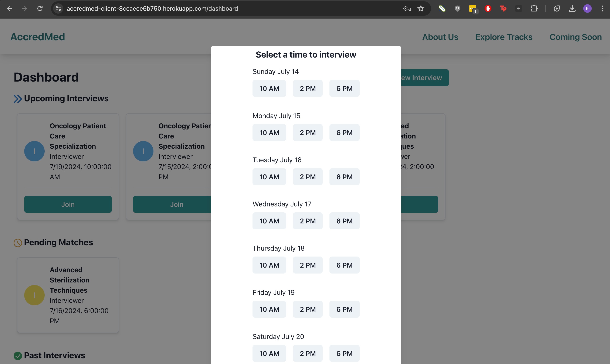The image size is (610, 364).
Task: Go to Explore Tracks nav link
Action: [504, 37]
